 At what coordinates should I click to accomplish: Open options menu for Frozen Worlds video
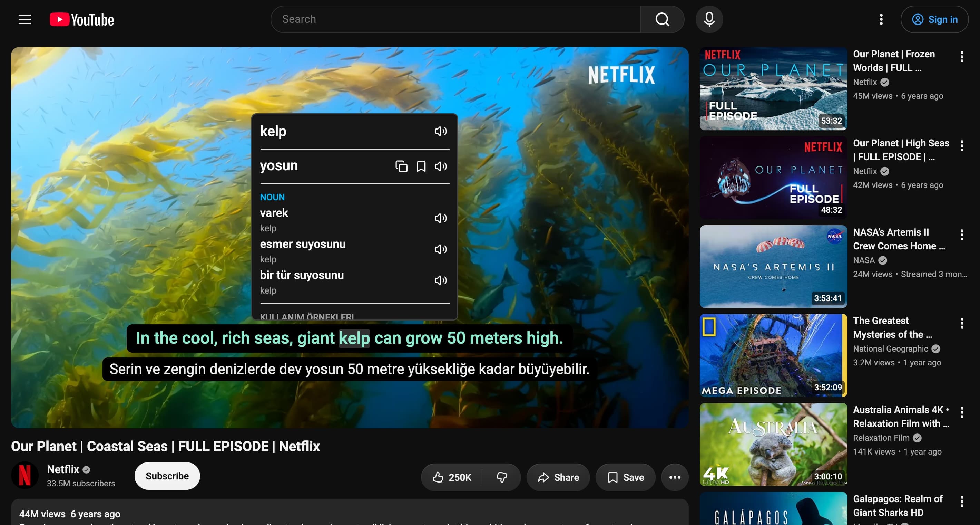pyautogui.click(x=962, y=57)
